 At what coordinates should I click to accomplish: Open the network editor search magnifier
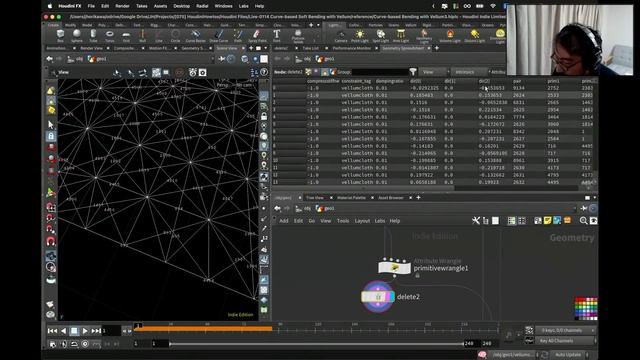tap(583, 221)
